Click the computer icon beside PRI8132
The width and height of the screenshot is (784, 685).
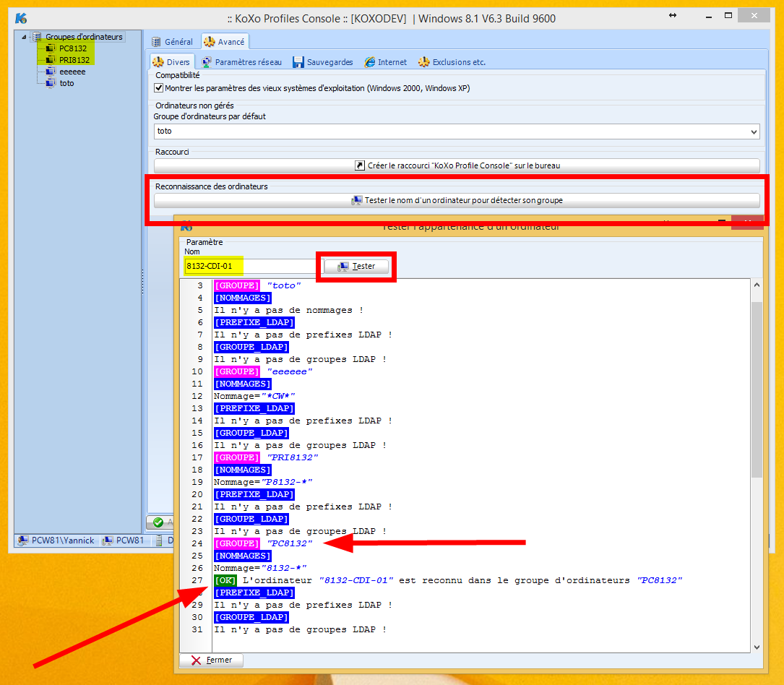pyautogui.click(x=51, y=60)
